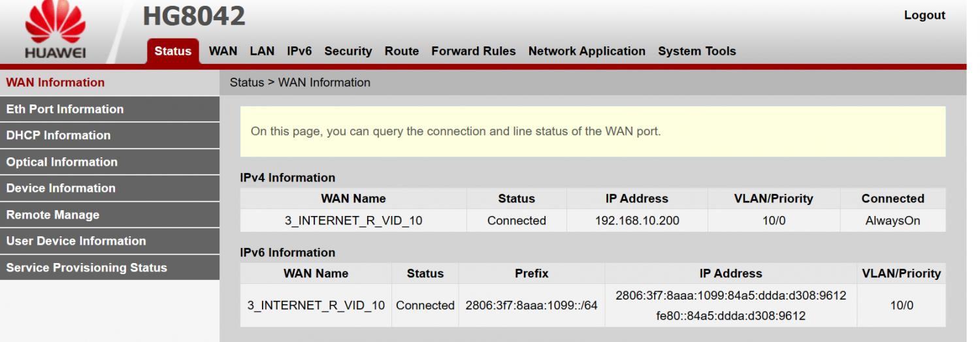
Task: Open Device Information in sidebar
Action: [x=61, y=188]
